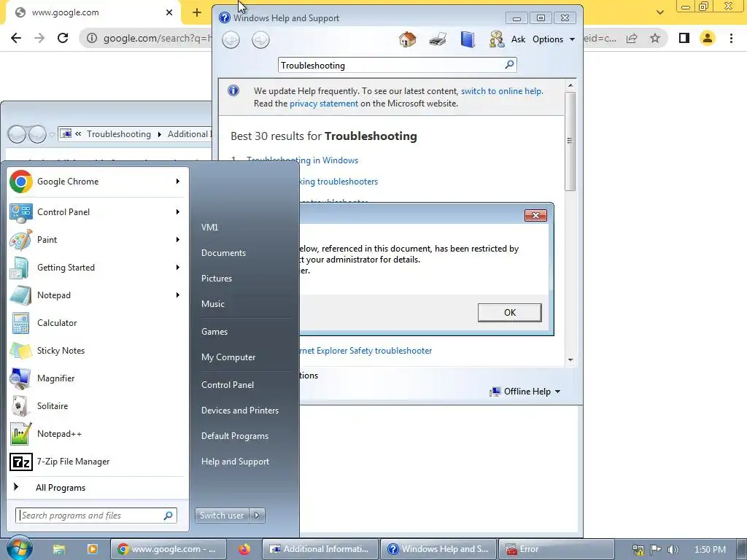Open Chrome profile avatar
This screenshot has height=560, width=747.
[x=708, y=38]
